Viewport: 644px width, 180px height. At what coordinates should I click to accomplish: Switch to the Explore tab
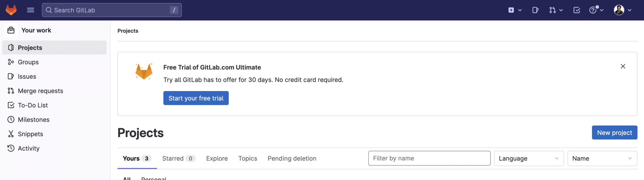217,158
